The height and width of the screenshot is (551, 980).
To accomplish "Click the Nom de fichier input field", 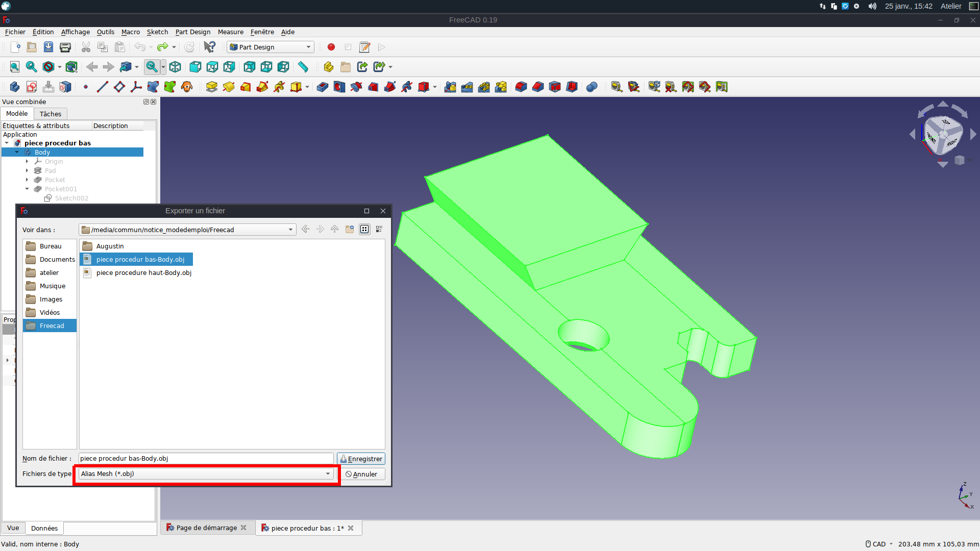I will click(x=206, y=458).
